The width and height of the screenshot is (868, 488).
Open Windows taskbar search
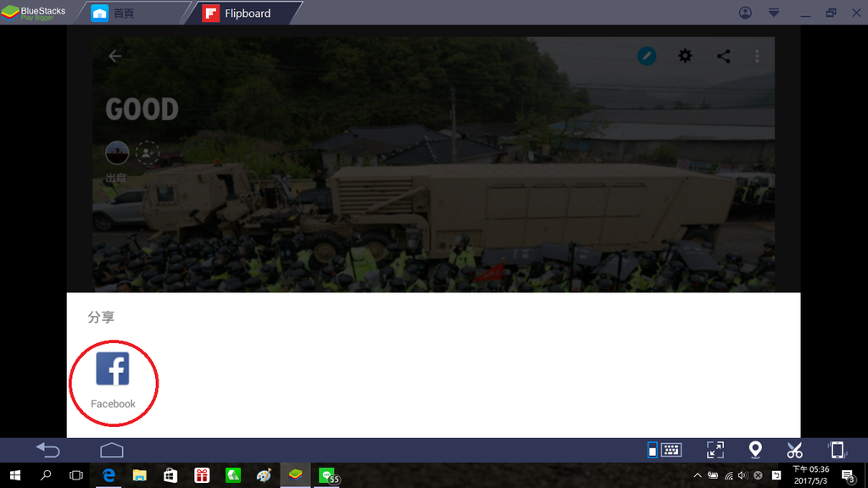coord(46,475)
